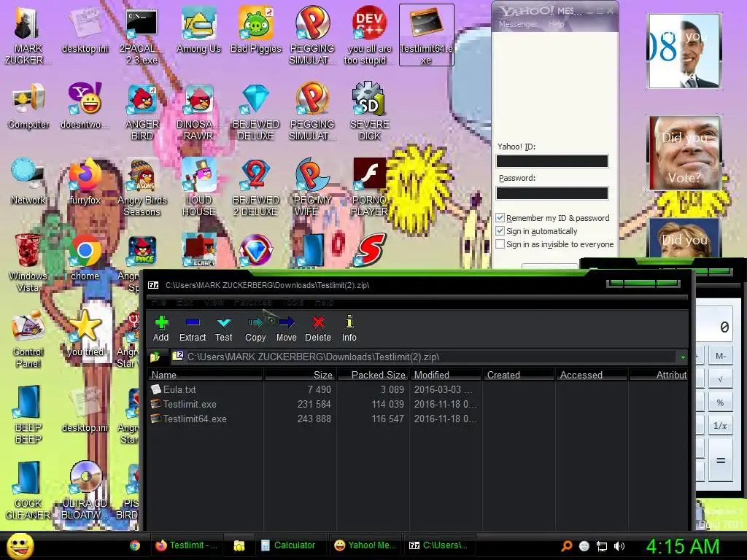Select the Move tool in 7-Zip
Image resolution: width=747 pixels, height=560 pixels.
[286, 328]
